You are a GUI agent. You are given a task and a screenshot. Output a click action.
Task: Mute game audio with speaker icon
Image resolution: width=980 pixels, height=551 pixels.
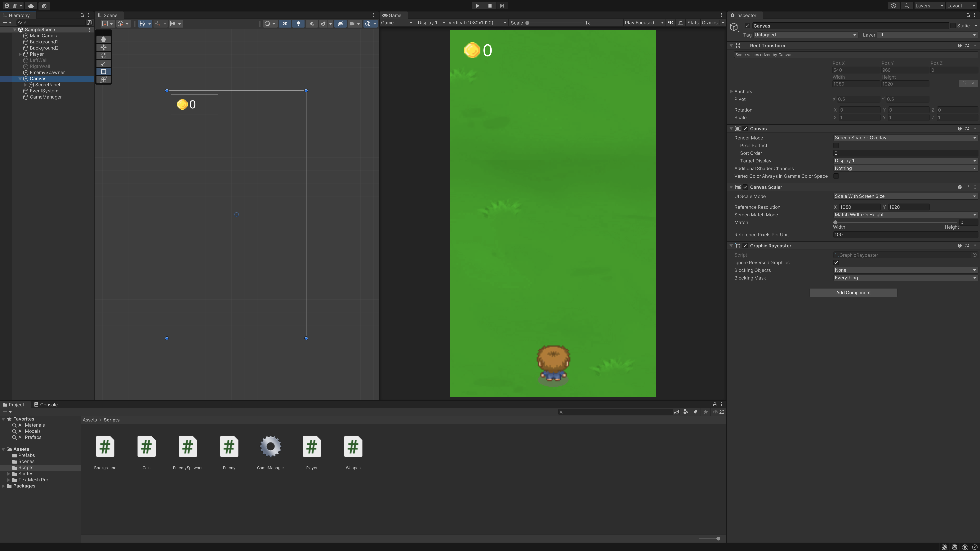click(x=671, y=23)
